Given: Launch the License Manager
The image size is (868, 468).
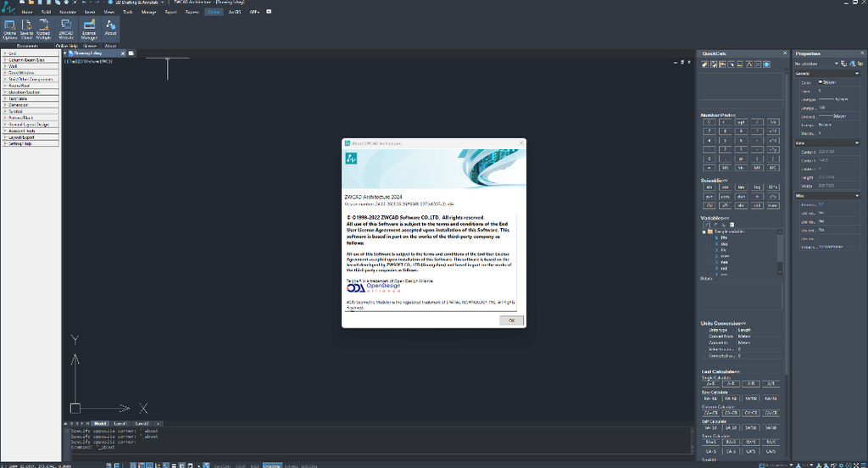Looking at the screenshot, I should (89, 29).
